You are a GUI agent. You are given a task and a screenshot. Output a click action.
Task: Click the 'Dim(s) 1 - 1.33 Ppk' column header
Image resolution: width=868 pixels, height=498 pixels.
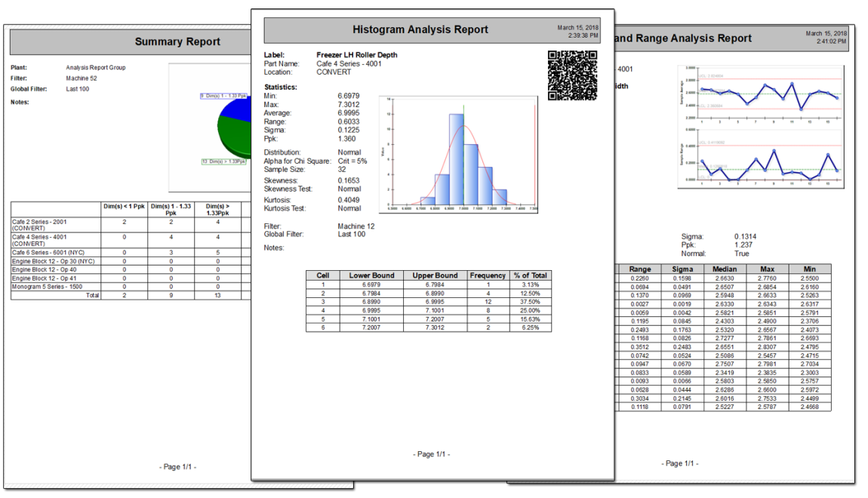coord(171,210)
